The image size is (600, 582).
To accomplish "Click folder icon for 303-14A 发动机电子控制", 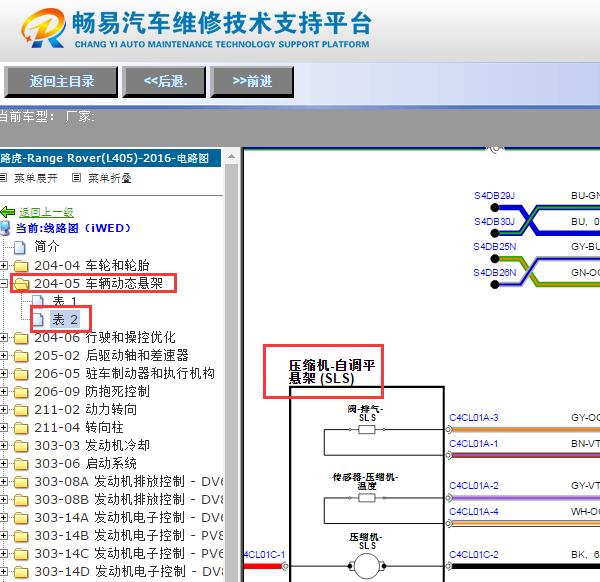I will point(21,518).
